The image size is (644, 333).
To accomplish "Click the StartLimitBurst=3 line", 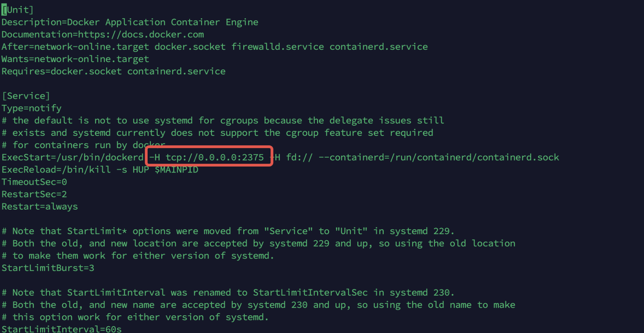I will coord(48,268).
